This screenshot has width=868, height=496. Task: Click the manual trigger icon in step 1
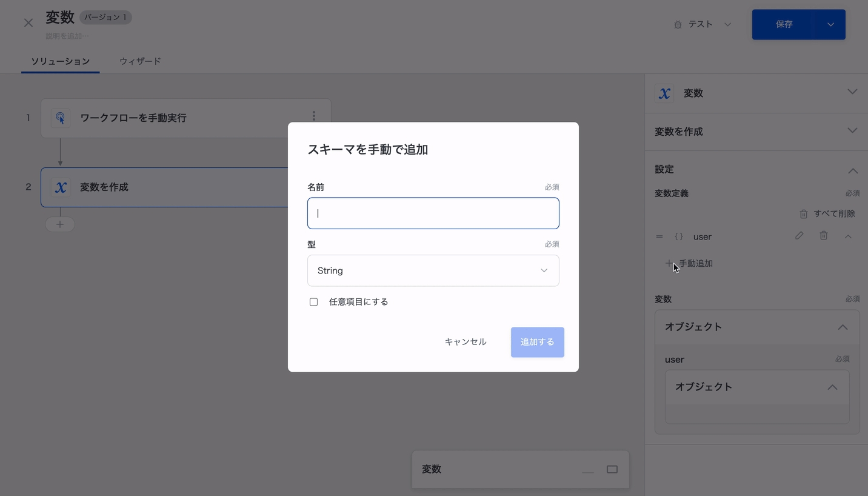(x=61, y=118)
